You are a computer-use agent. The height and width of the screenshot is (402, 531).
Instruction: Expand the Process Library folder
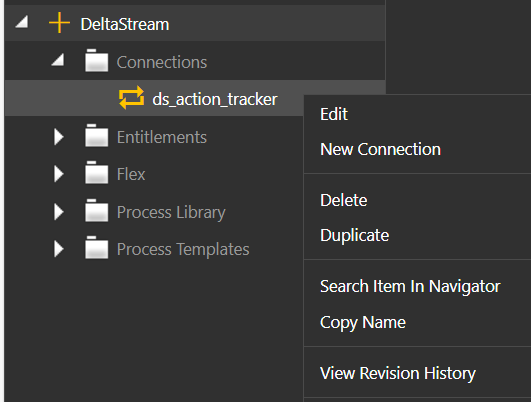[59, 212]
